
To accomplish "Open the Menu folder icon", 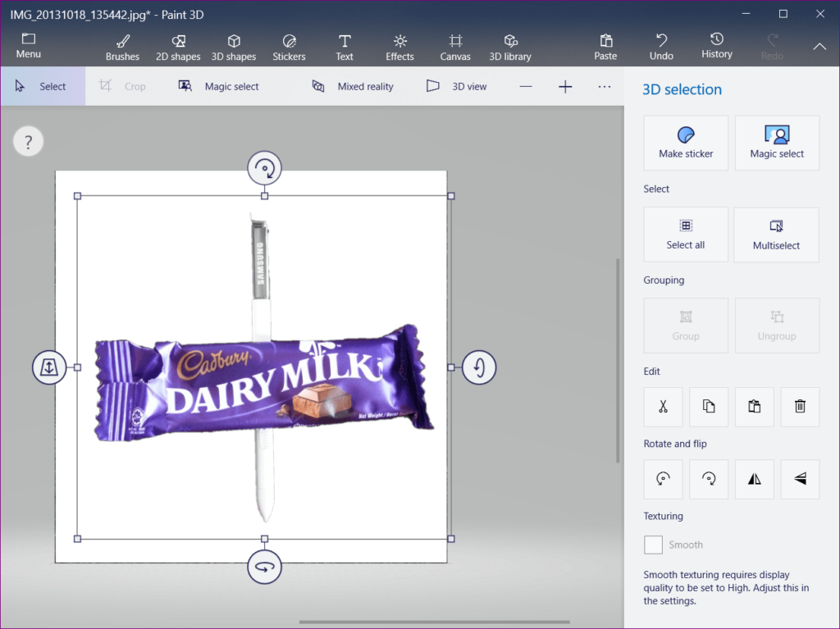I will point(29,46).
